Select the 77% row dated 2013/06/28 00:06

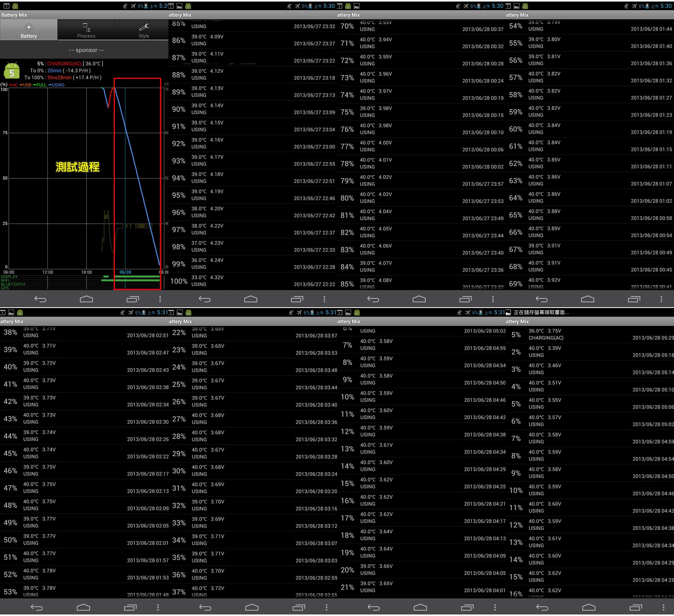pos(421,146)
